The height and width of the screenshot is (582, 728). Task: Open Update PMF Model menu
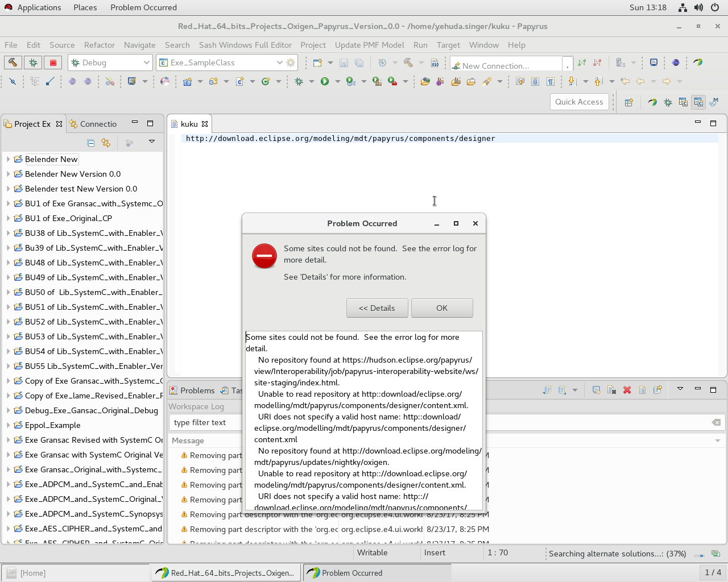click(x=370, y=45)
